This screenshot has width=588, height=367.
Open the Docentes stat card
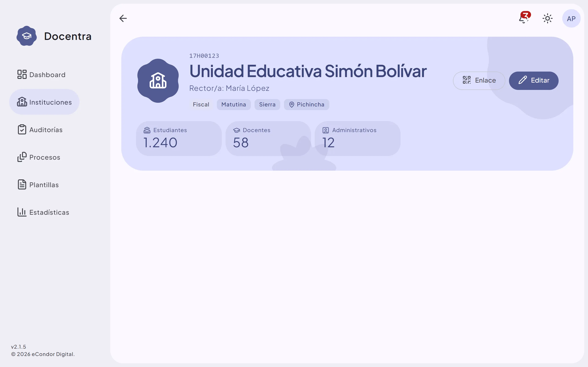pos(268,139)
